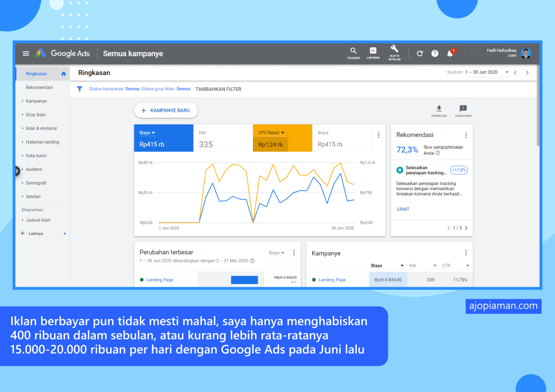
Task: Select the gray Biaya metric tile
Action: tap(342, 138)
